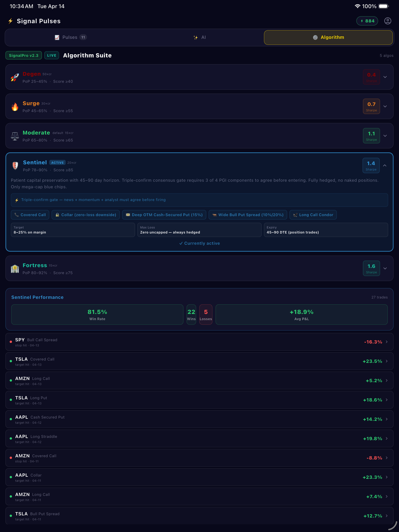The image size is (399, 532).
Task: Click the Triple-confirm gate lightning icon
Action: pyautogui.click(x=17, y=200)
